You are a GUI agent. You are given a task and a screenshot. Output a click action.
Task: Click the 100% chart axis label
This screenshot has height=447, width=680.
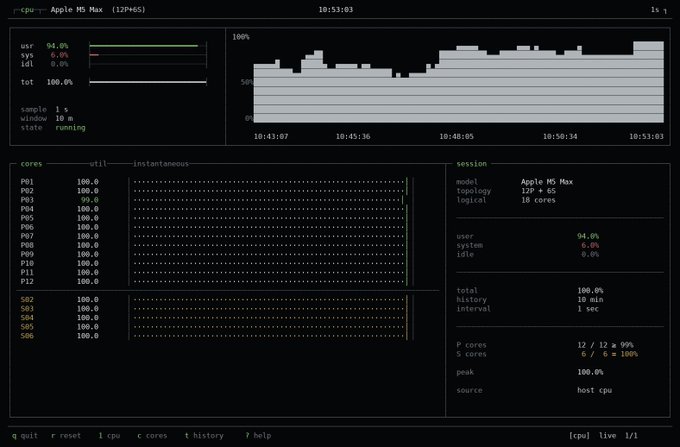241,37
